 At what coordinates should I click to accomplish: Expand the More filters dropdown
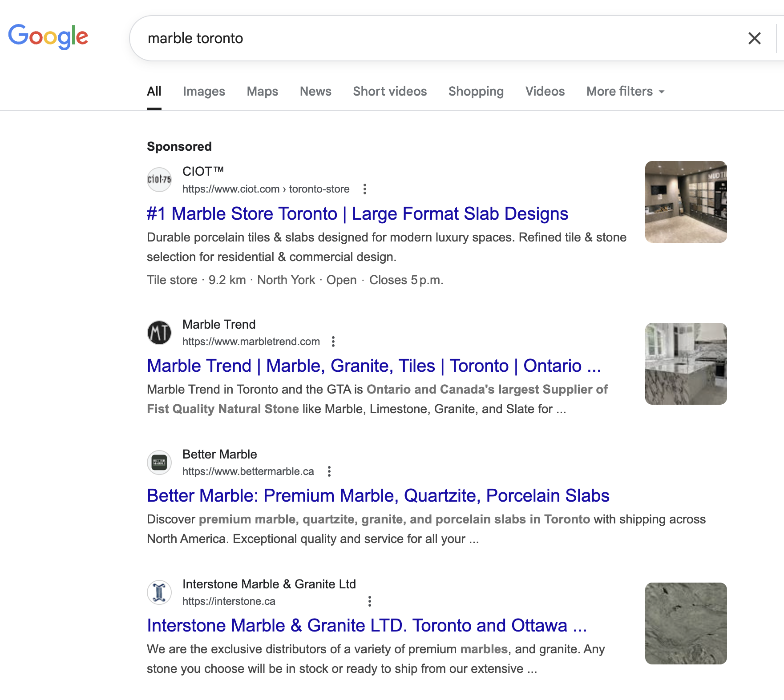click(x=625, y=91)
